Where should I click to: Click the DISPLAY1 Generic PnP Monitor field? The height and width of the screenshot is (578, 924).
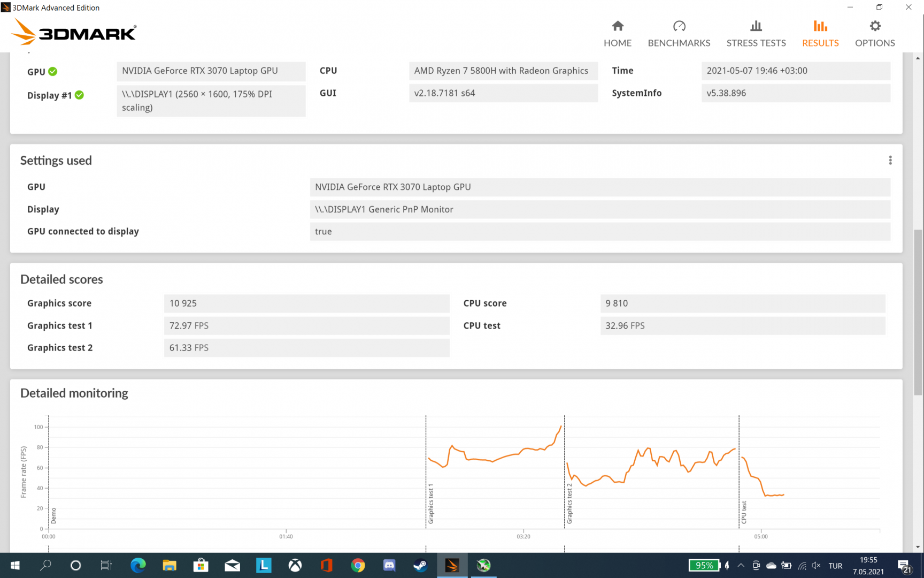click(x=600, y=209)
